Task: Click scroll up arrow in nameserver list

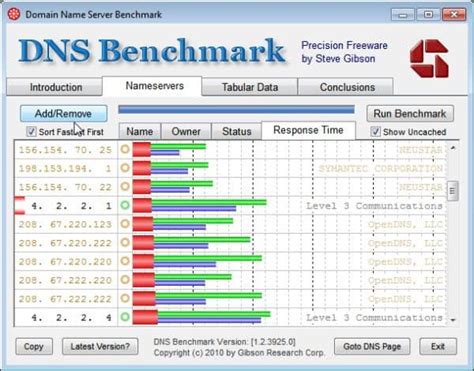Action: [x=453, y=148]
